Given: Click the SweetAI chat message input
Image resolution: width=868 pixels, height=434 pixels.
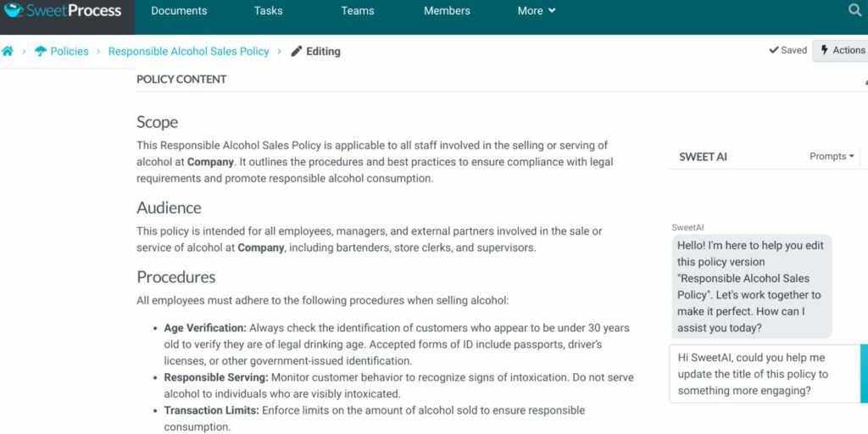Looking at the screenshot, I should (x=765, y=374).
